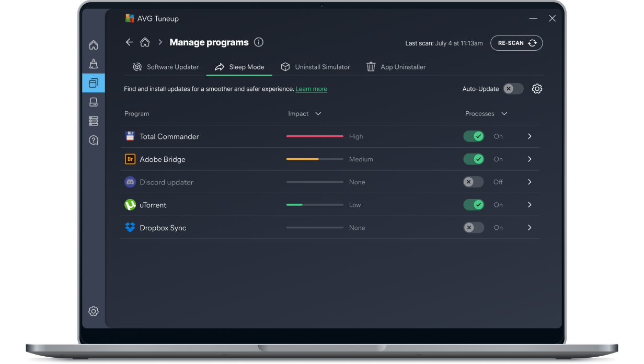Click Adobe Bridge's Medium impact bar

315,159
